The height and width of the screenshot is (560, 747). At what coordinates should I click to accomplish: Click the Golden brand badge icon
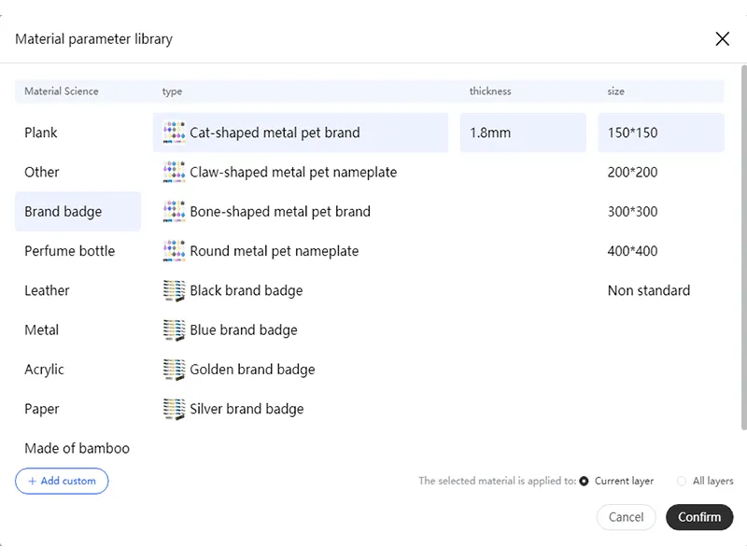point(174,370)
